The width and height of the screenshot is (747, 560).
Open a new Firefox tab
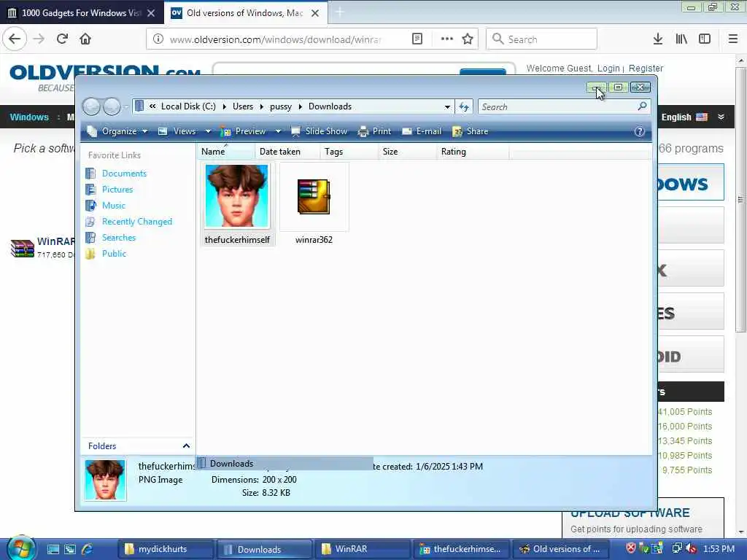coord(340,13)
